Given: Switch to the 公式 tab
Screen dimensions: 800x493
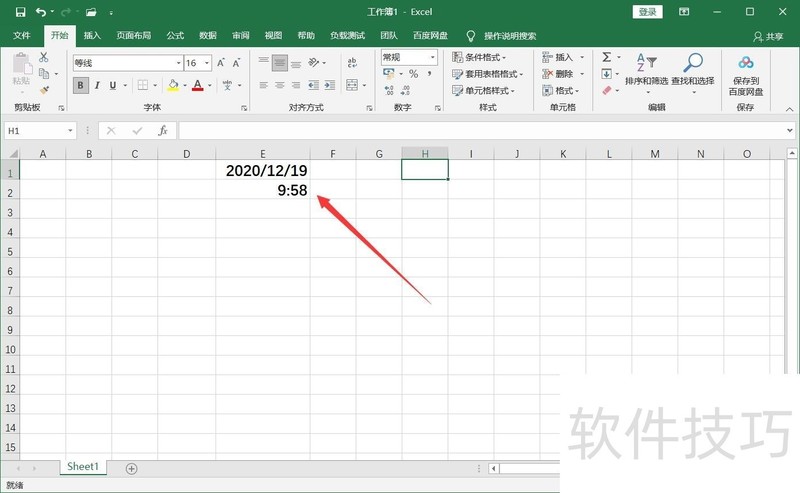Looking at the screenshot, I should click(175, 36).
